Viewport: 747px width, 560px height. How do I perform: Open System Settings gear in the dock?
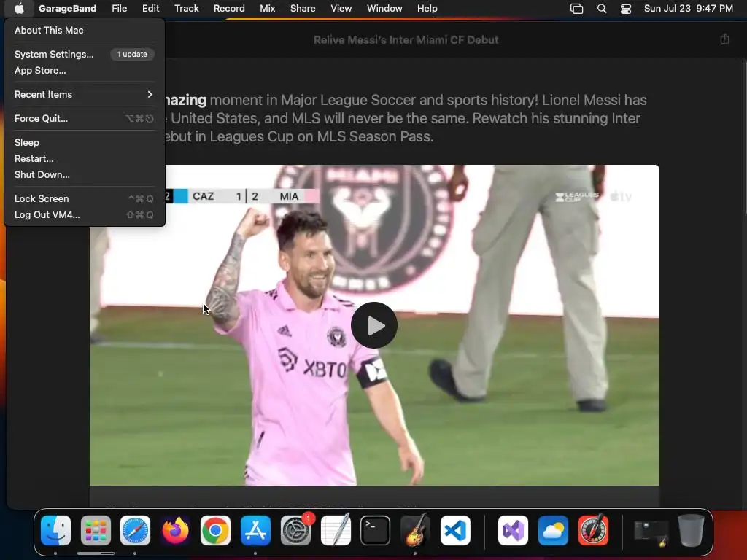click(295, 530)
